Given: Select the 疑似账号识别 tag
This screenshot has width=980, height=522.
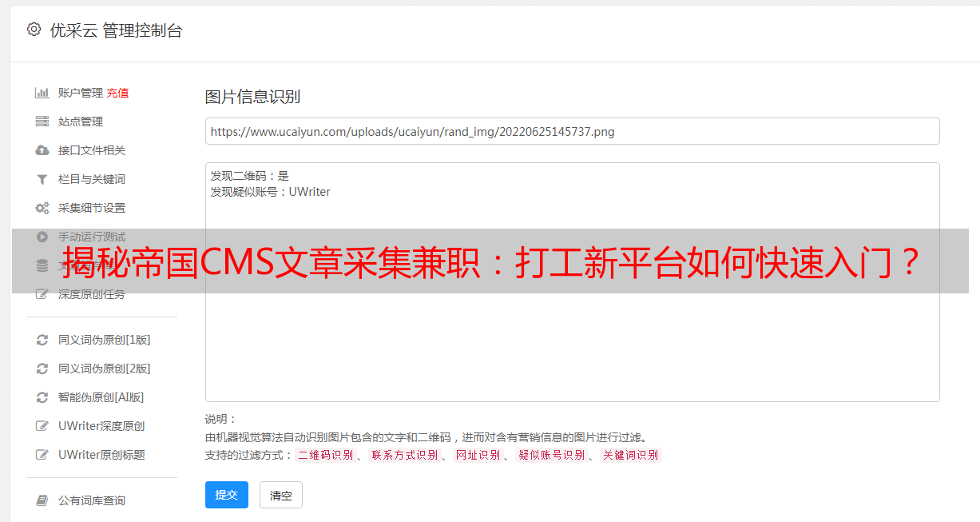Looking at the screenshot, I should point(551,455).
